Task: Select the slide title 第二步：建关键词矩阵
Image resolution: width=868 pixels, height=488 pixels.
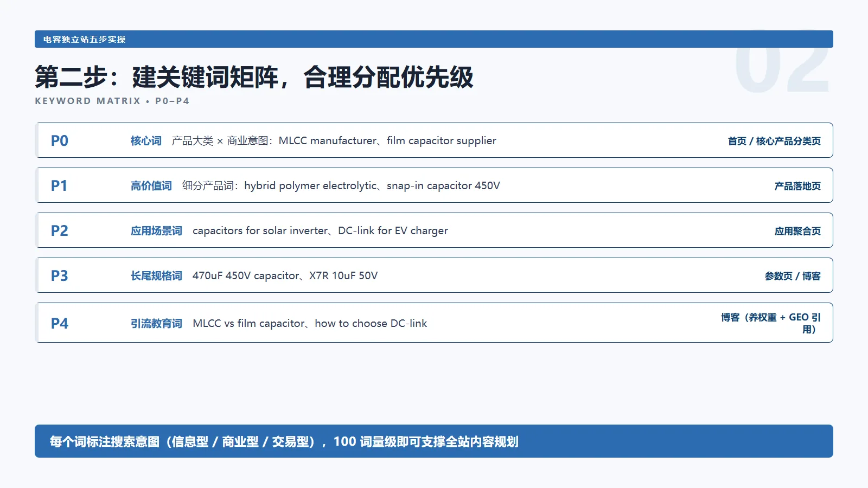Action: coord(156,77)
